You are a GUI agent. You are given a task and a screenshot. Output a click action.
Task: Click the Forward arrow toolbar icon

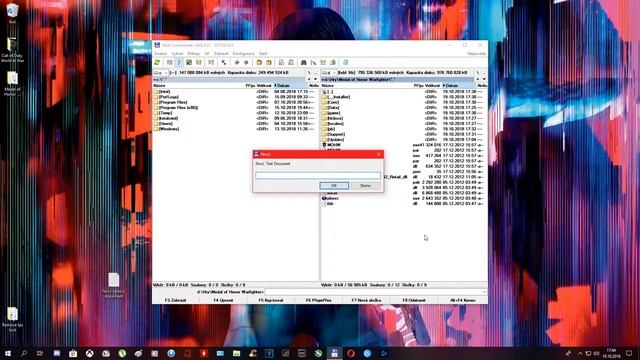(x=246, y=62)
